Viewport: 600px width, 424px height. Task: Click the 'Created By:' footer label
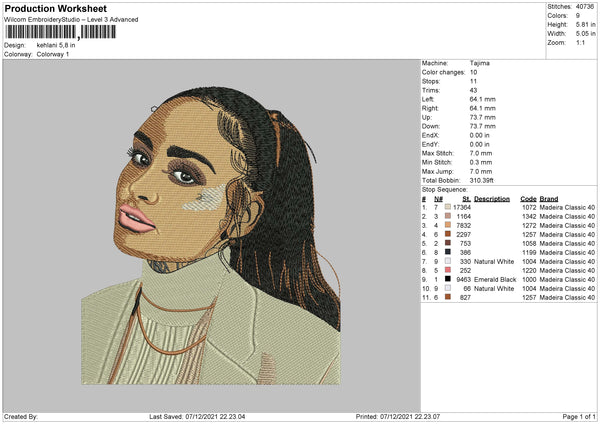pyautogui.click(x=21, y=416)
